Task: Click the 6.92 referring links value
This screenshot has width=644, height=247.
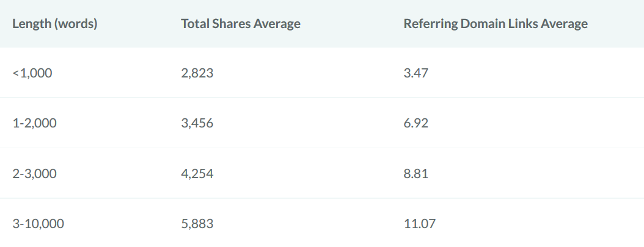Action: tap(415, 123)
